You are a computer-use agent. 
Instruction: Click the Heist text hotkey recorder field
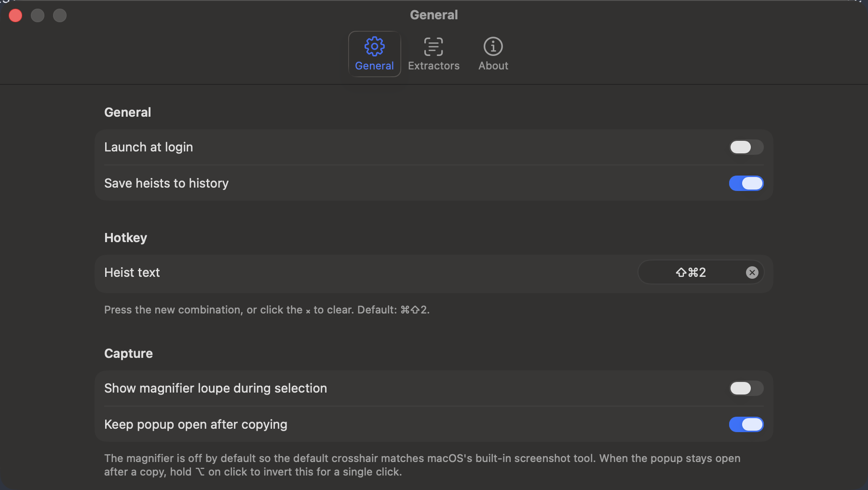coord(701,272)
